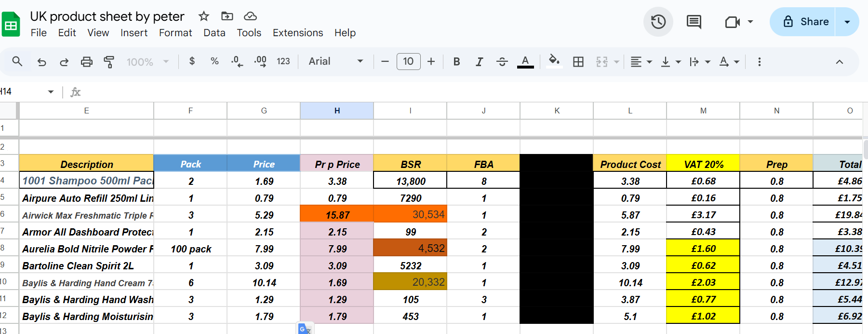Redo the last action

[x=64, y=62]
